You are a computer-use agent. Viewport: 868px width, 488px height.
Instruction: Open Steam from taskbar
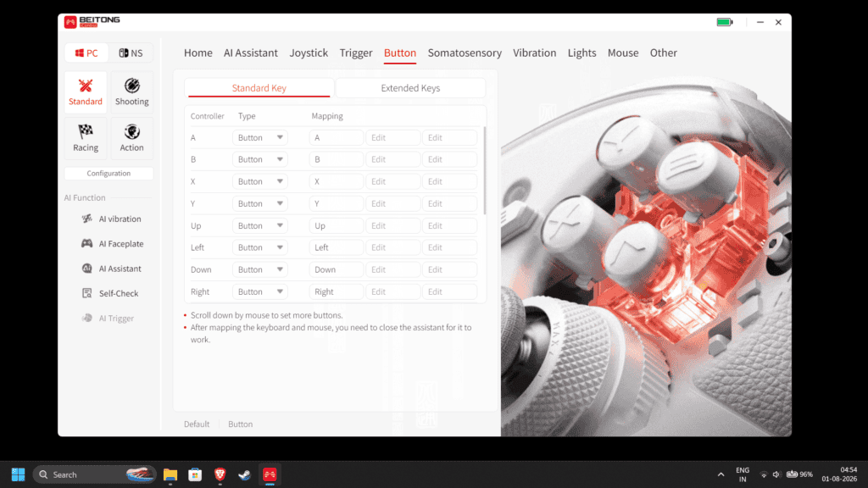tap(245, 474)
